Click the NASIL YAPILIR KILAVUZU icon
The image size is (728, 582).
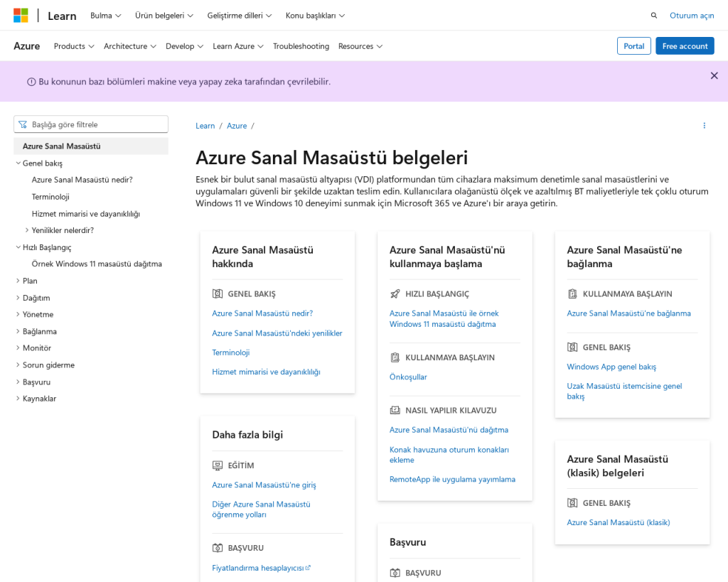point(395,410)
